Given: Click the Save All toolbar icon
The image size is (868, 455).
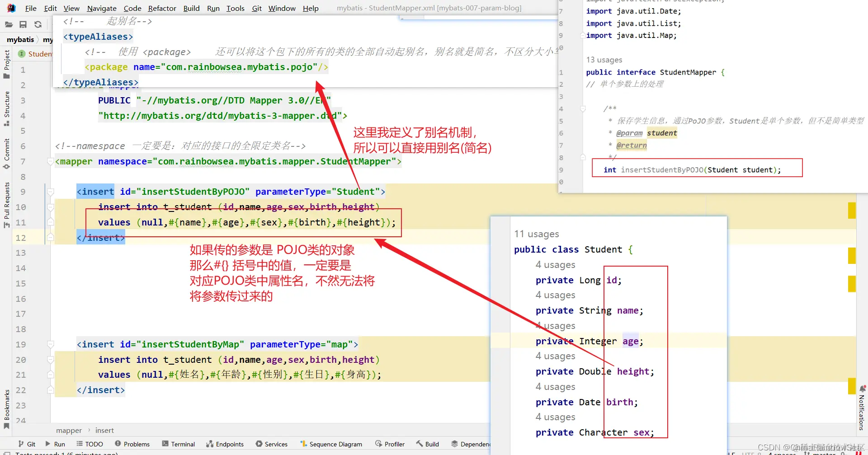Looking at the screenshot, I should [23, 24].
